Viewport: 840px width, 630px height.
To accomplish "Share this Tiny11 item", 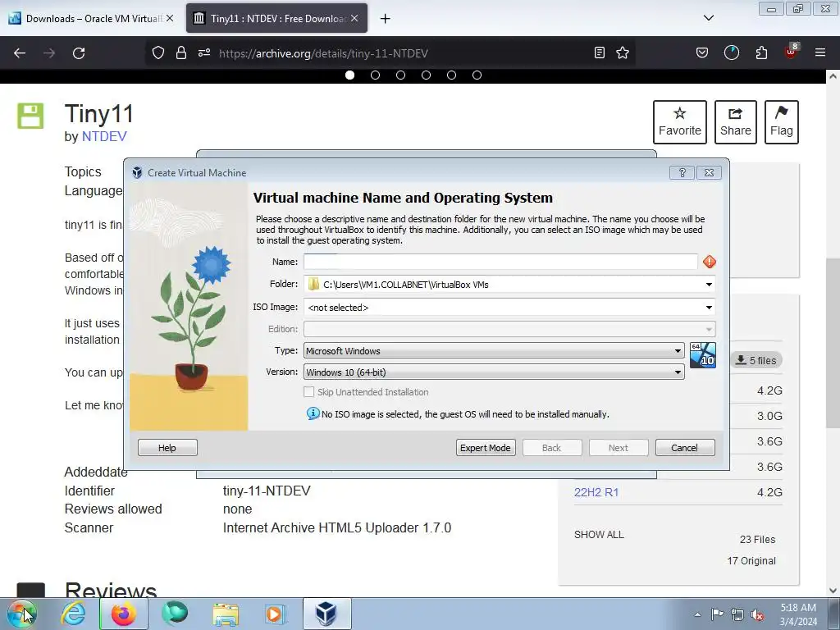I will 736,122.
